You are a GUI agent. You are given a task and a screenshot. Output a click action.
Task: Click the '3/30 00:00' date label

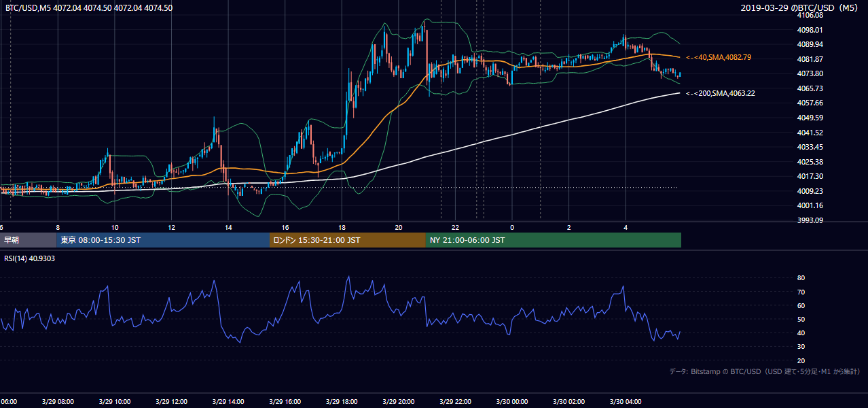pos(512,402)
